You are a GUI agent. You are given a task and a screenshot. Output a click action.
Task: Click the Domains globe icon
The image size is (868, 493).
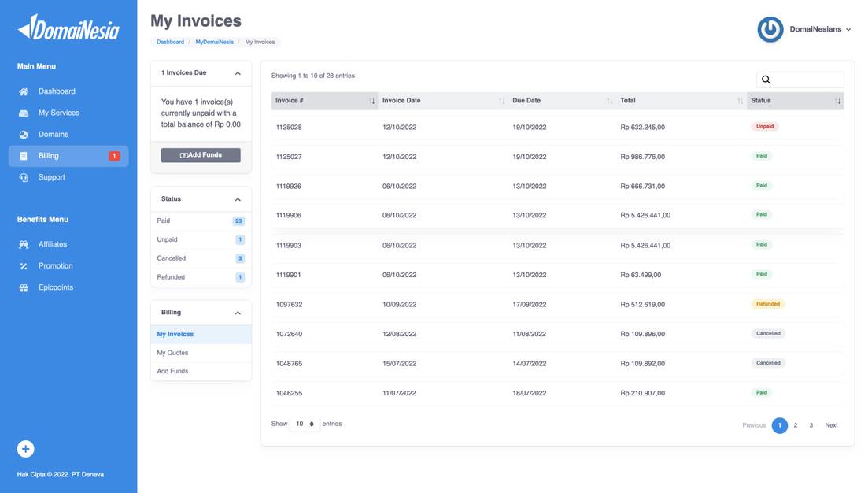click(24, 135)
